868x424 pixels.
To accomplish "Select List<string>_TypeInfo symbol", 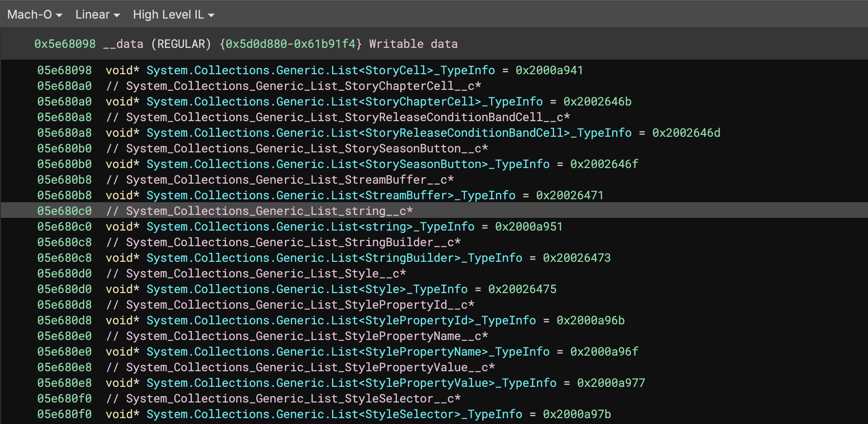I will (x=310, y=227).
